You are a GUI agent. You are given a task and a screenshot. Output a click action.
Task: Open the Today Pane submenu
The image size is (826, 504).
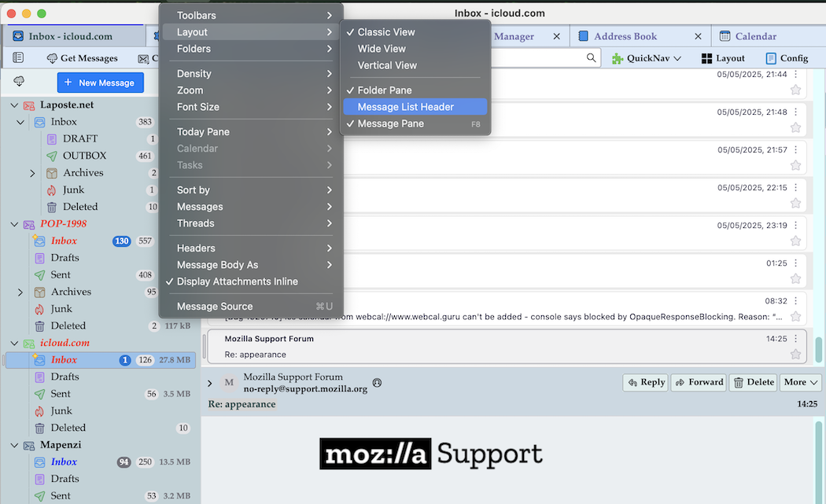coord(251,131)
